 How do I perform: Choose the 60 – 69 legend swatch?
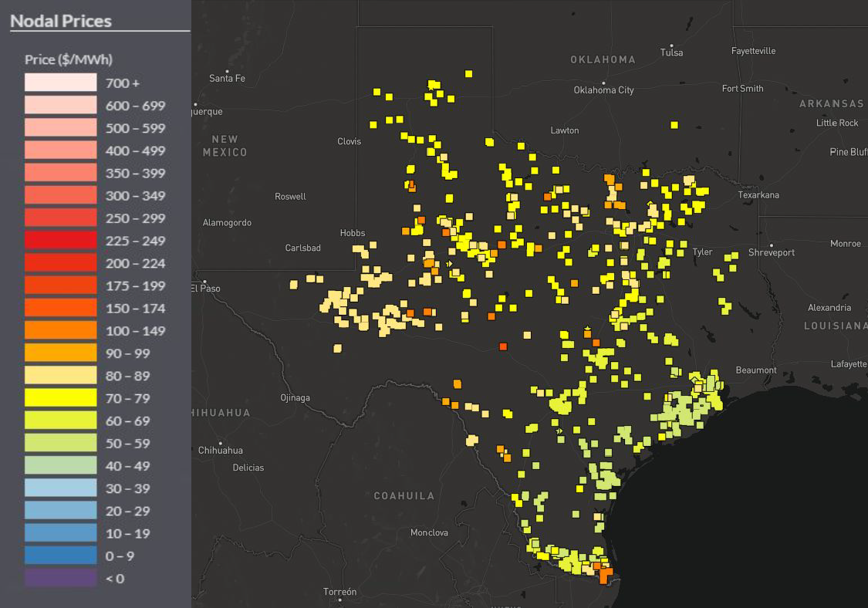click(x=60, y=421)
